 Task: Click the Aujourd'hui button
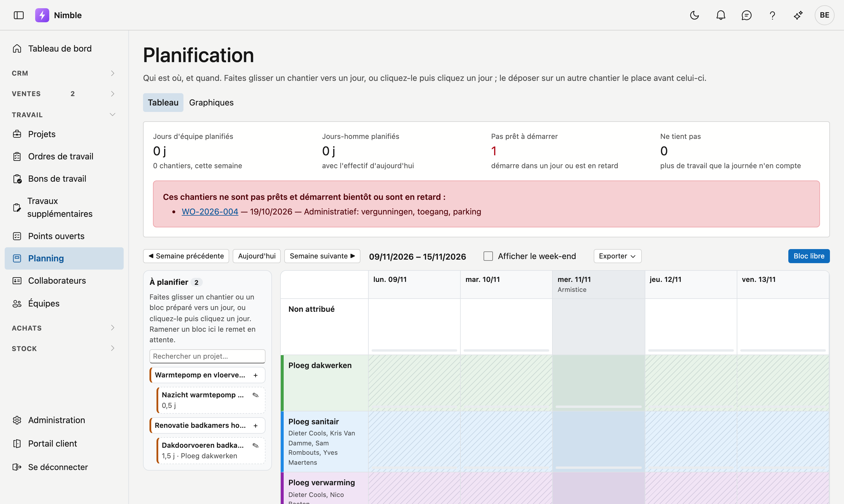[x=257, y=256]
